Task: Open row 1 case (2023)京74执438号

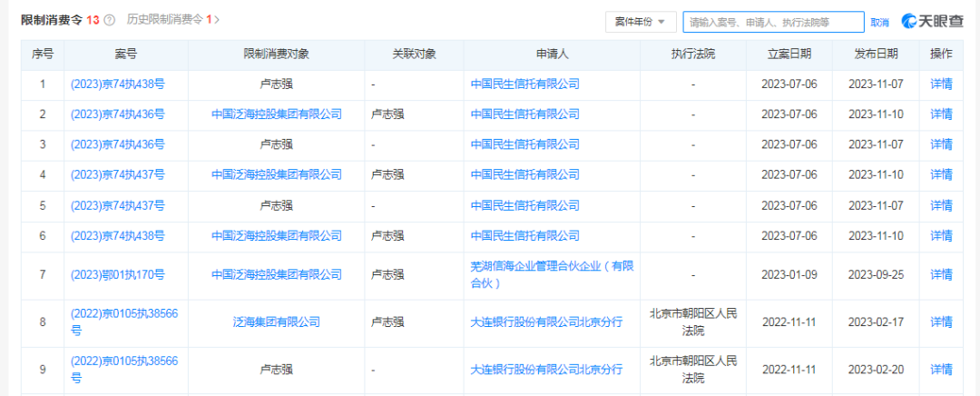Action: tap(117, 84)
